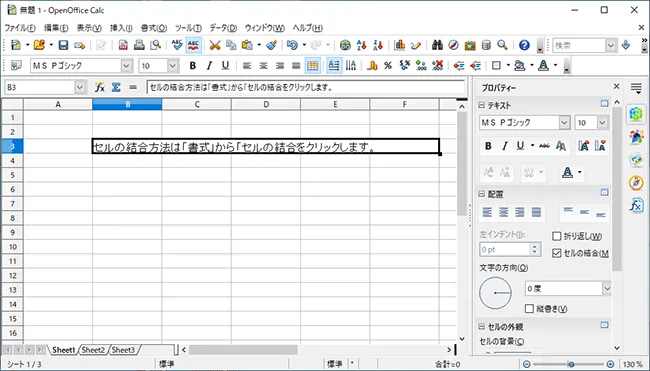Apply Percent number format icon
Viewport: 650px width, 371px height.
coord(388,65)
